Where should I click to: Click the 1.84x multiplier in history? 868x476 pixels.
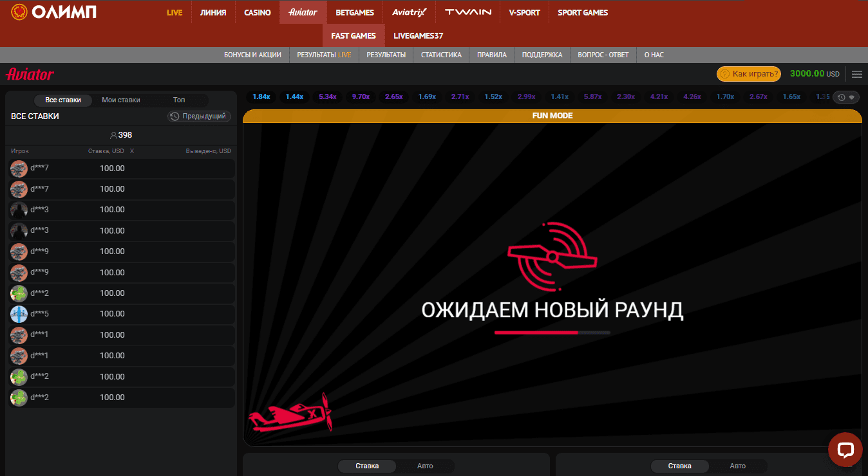coord(261,97)
